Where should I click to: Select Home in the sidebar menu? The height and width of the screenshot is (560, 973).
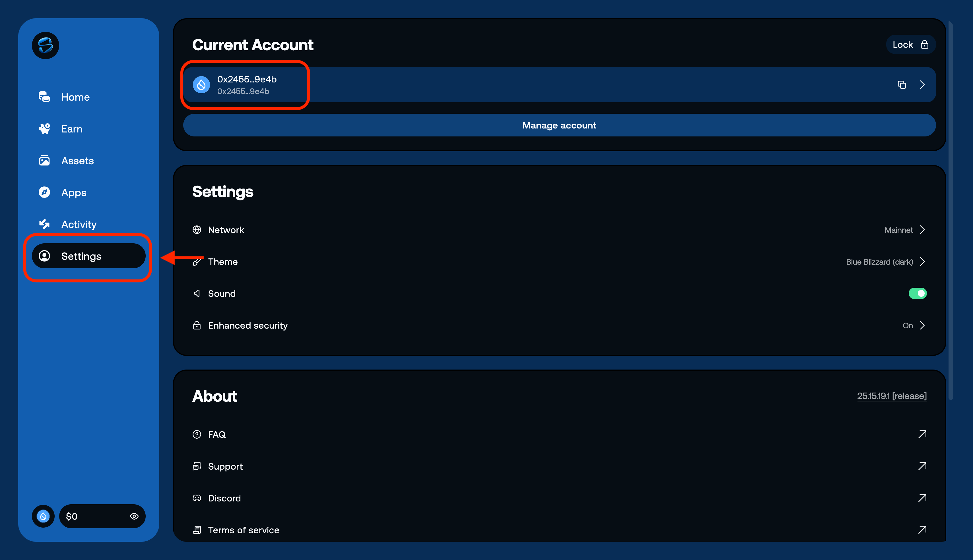coord(75,97)
